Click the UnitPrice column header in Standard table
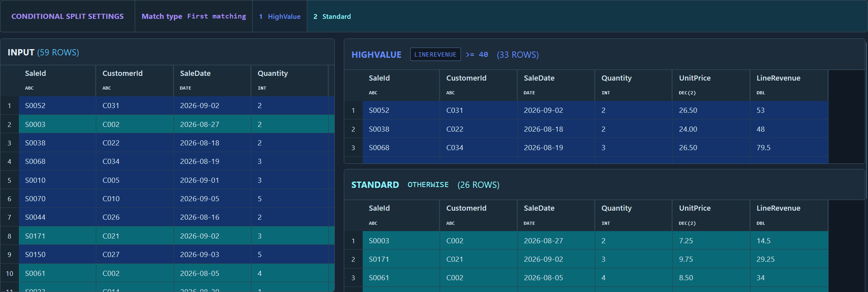Image resolution: width=868 pixels, height=292 pixels. click(711, 215)
